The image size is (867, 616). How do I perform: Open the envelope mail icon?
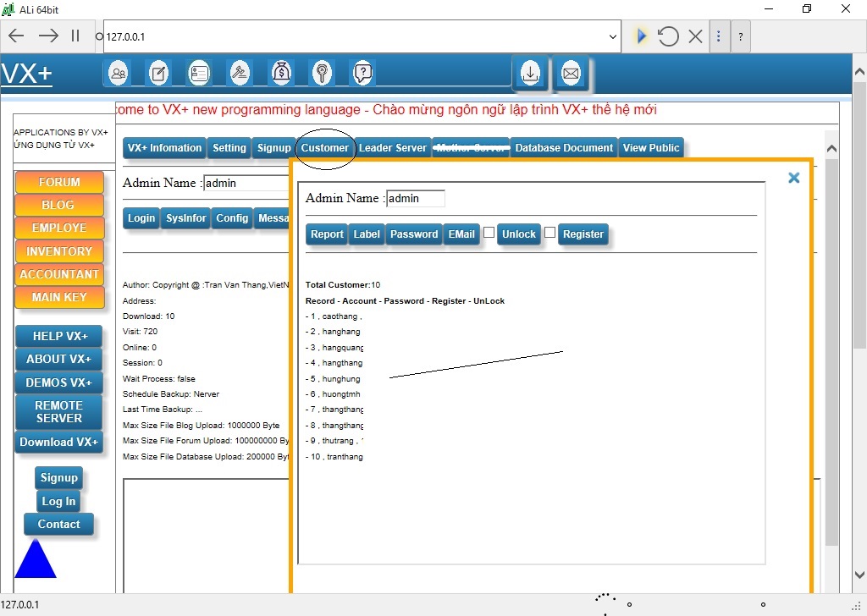tap(571, 74)
